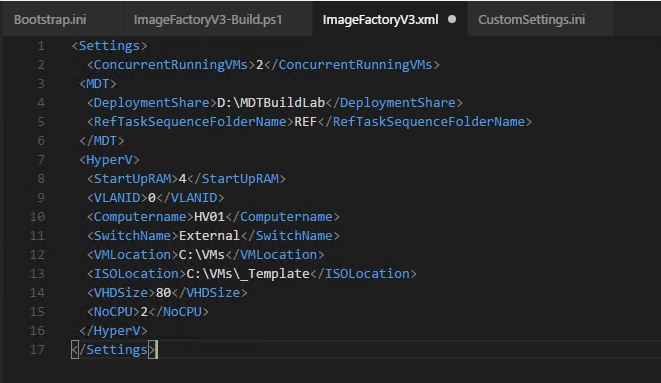Click the unsaved dot on ImageFactoryV3.xml tab
The width and height of the screenshot is (661, 383).
point(452,19)
